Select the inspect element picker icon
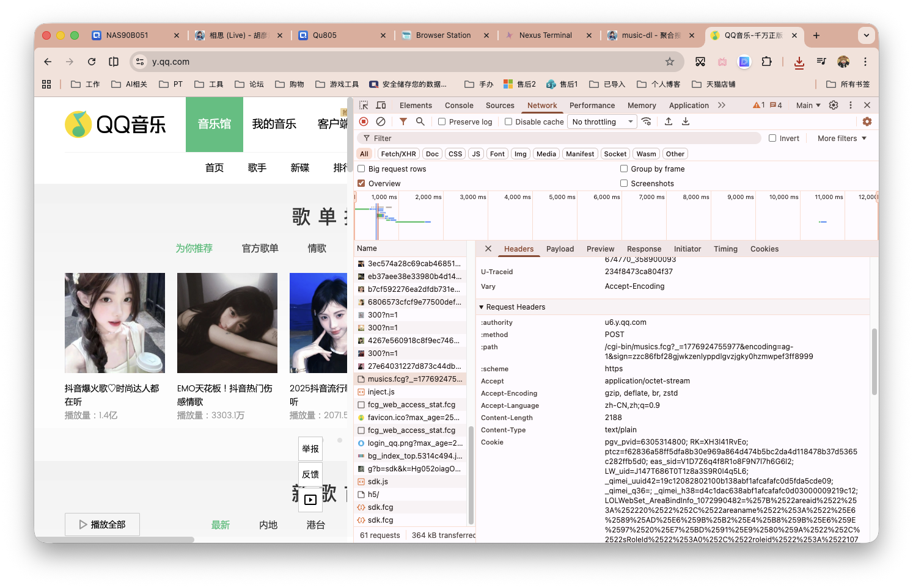The height and width of the screenshot is (588, 913). coord(364,105)
